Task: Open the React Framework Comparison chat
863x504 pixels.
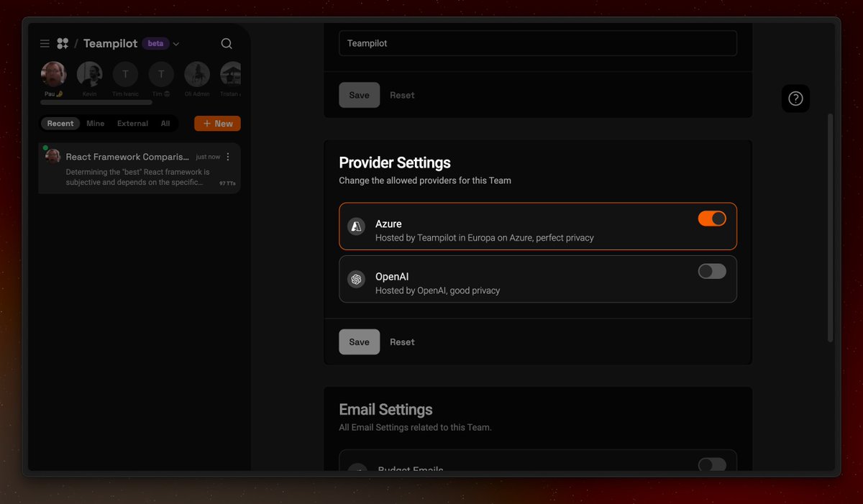Action: point(140,168)
